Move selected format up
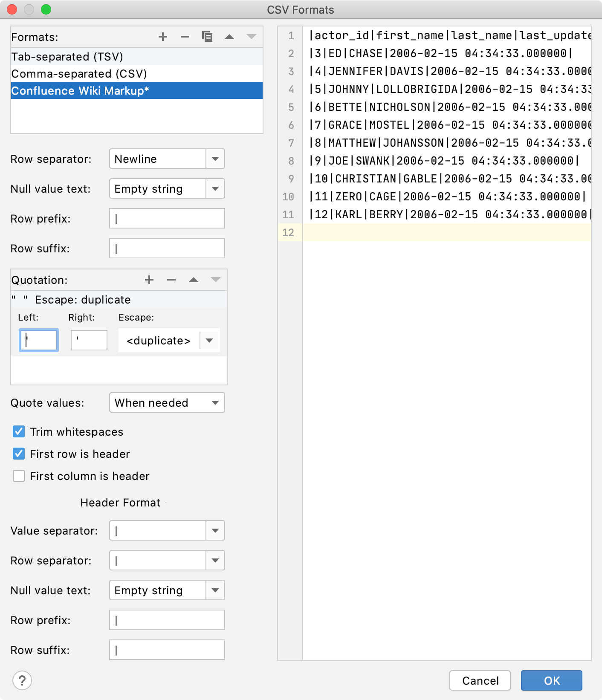This screenshot has width=602, height=700. (x=229, y=37)
